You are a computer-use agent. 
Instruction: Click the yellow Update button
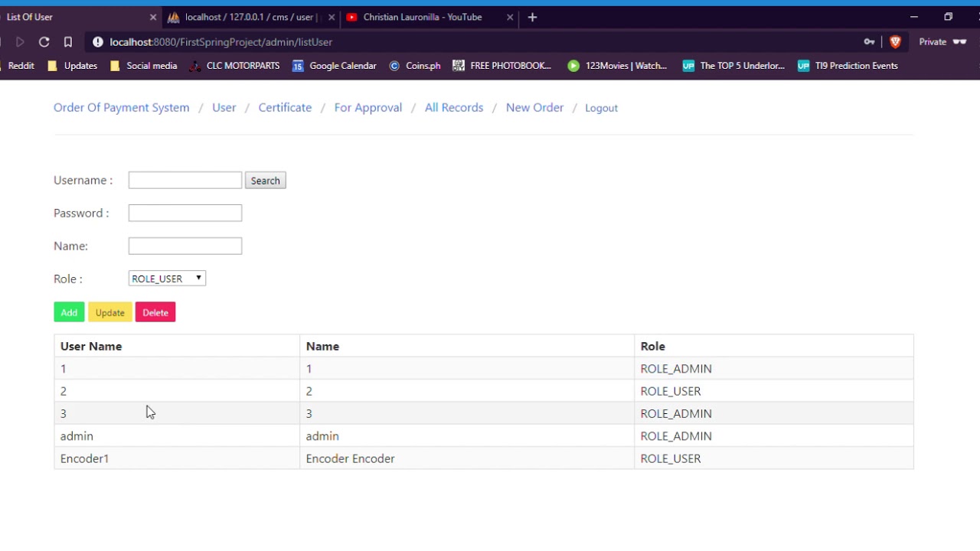point(110,312)
